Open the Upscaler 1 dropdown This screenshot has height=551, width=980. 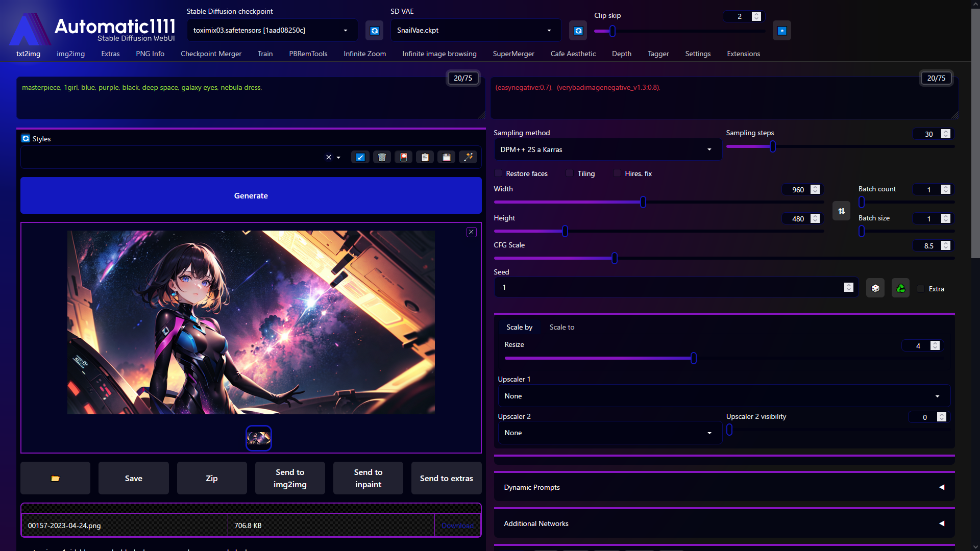(724, 396)
